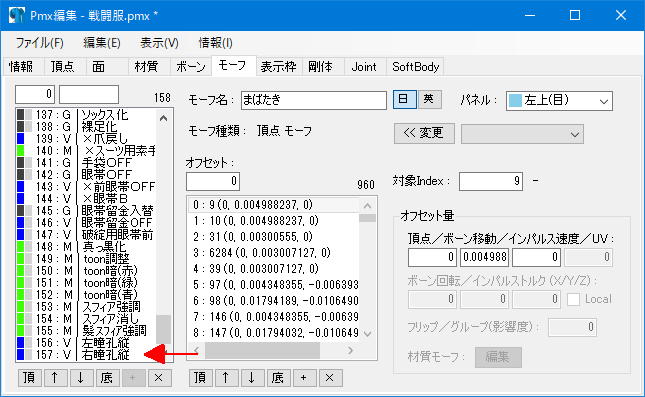This screenshot has width=645, height=397.
Task: Switch to the ボーン tab
Action: [x=191, y=67]
